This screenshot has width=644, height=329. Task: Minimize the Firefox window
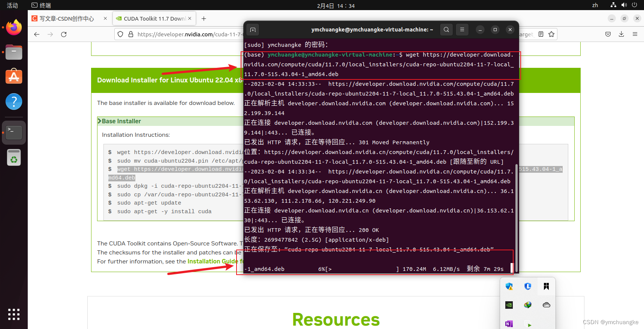(x=611, y=18)
